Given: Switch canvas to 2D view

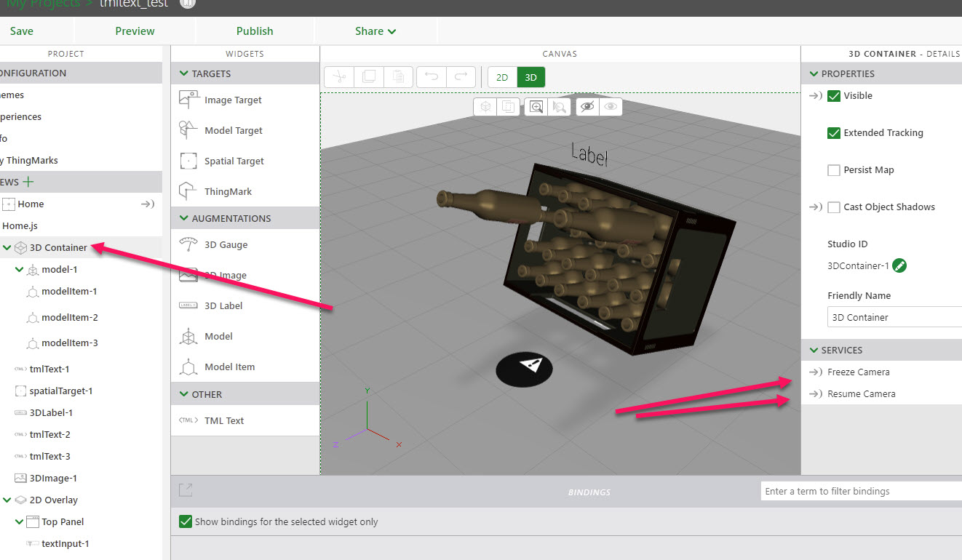Looking at the screenshot, I should point(501,76).
